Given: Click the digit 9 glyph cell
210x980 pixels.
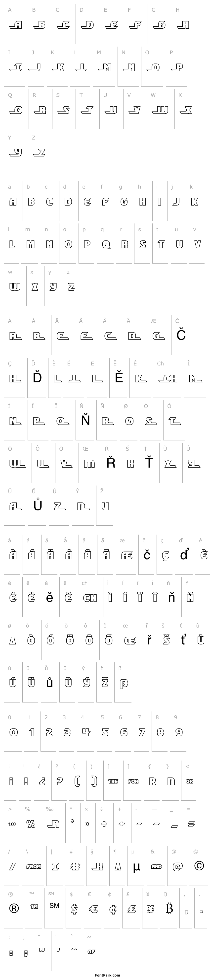Looking at the screenshot, I should 178,732.
